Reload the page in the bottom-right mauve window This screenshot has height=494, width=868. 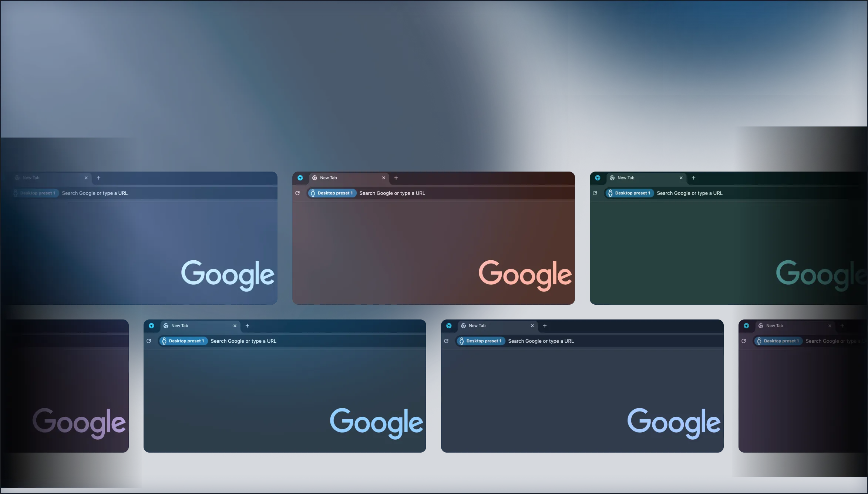(x=744, y=341)
